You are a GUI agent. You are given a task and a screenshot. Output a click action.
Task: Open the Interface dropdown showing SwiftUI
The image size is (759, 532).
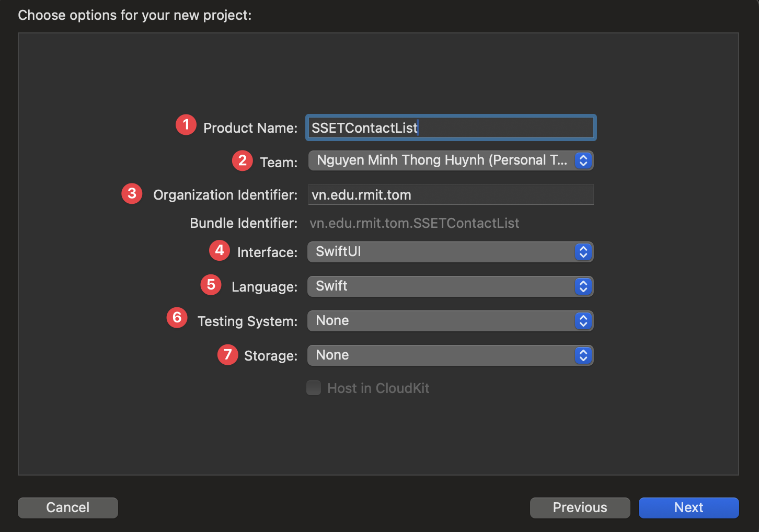[x=450, y=252]
